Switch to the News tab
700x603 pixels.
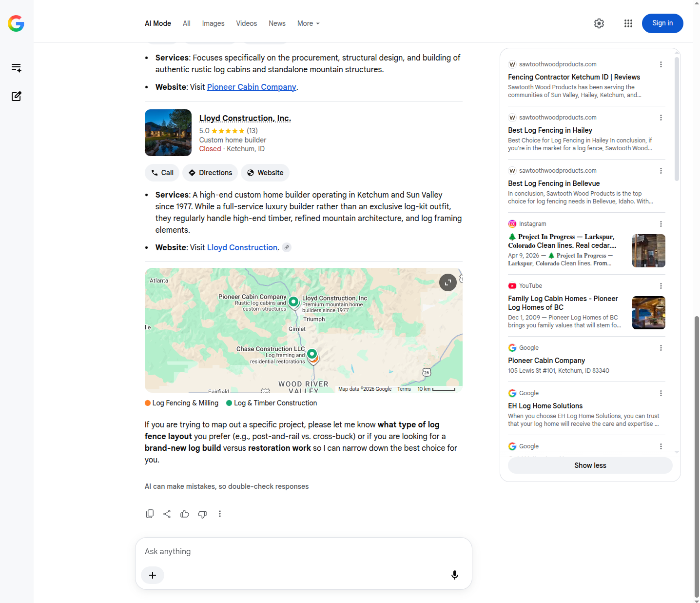point(277,23)
